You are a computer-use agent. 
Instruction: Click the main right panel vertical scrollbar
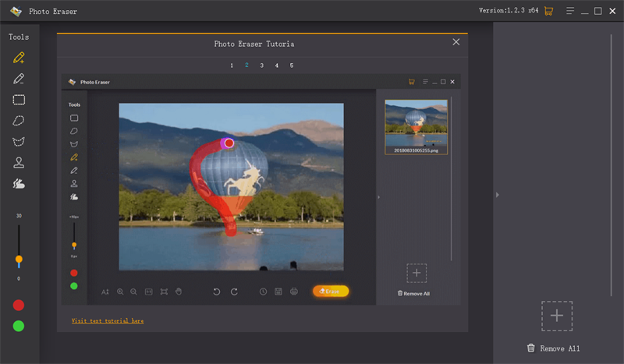tap(612, 165)
